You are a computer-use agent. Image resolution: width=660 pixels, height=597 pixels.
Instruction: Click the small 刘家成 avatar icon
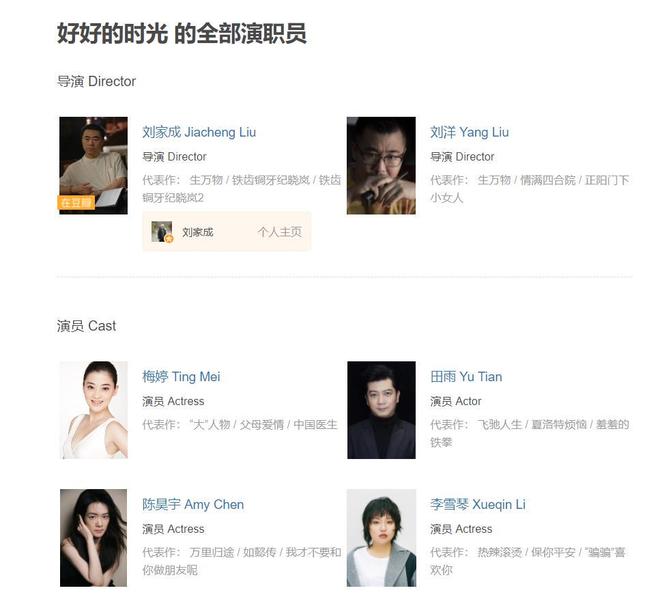[162, 232]
